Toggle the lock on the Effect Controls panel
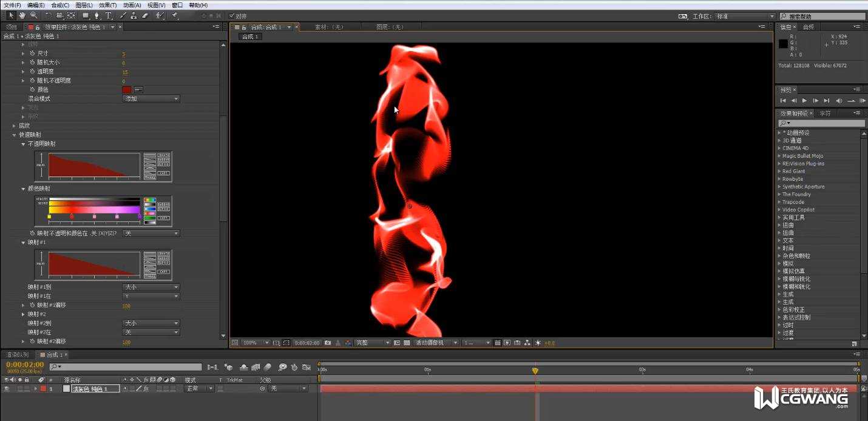Image resolution: width=868 pixels, height=421 pixels. point(38,27)
